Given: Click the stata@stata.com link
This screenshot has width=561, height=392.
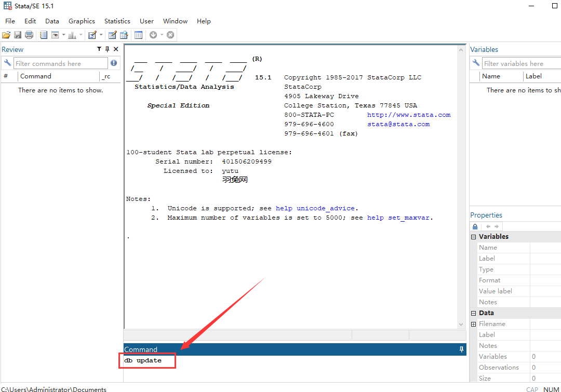Looking at the screenshot, I should pos(398,124).
